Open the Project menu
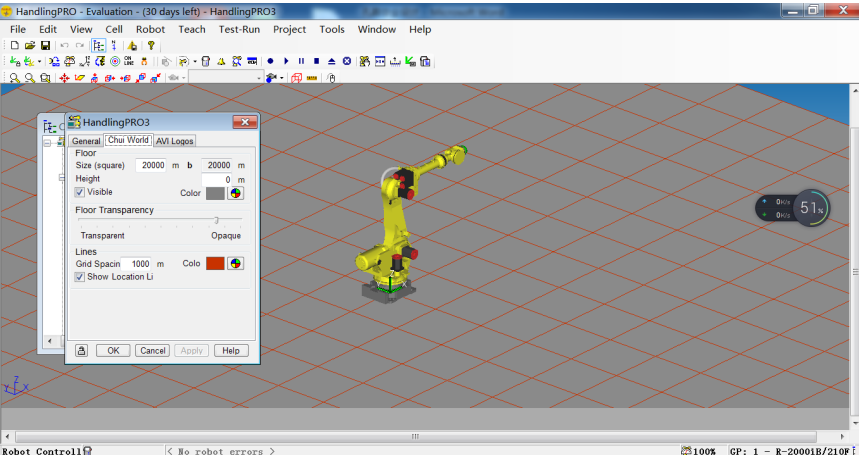Image resolution: width=859 pixels, height=455 pixels. tap(289, 30)
